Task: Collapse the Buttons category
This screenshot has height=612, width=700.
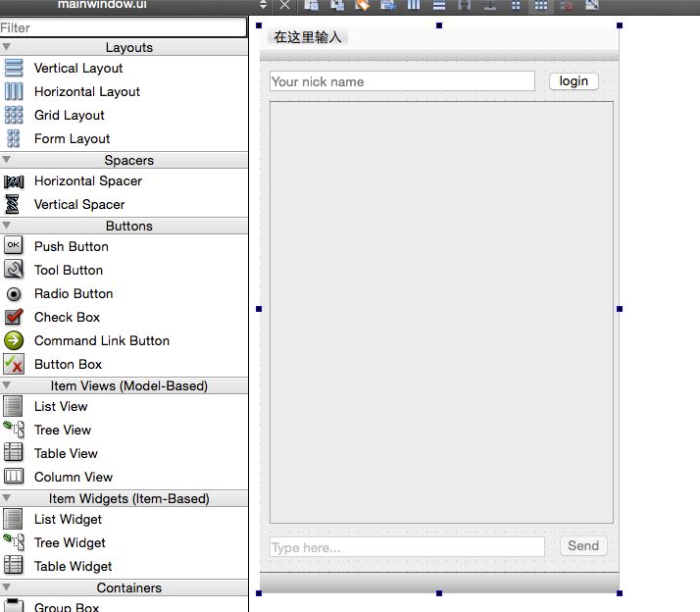Action: (6, 225)
